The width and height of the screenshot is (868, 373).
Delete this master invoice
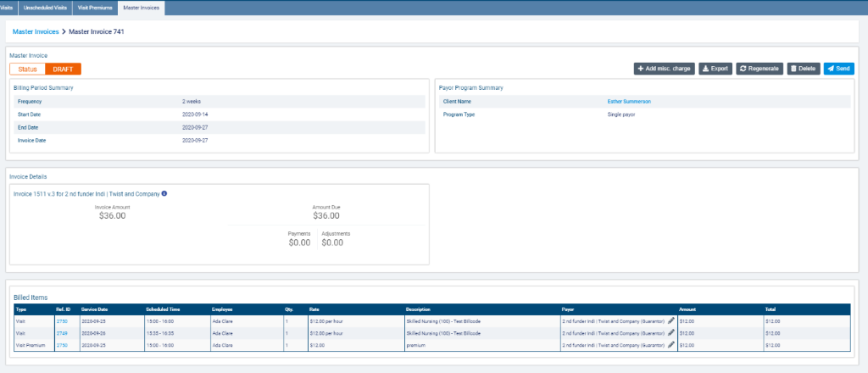[803, 68]
